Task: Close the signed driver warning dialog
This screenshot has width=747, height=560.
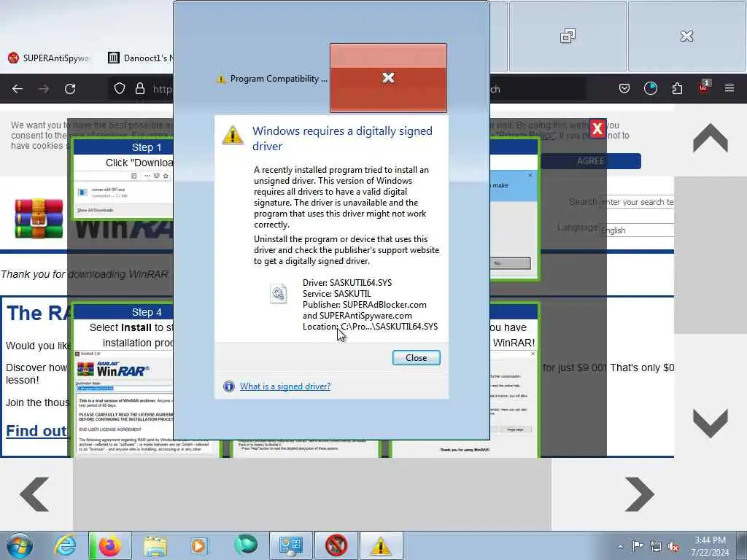Action: point(416,357)
